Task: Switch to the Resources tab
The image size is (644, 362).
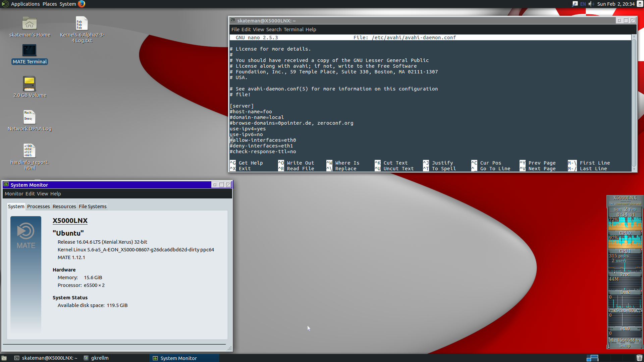Action: point(64,206)
